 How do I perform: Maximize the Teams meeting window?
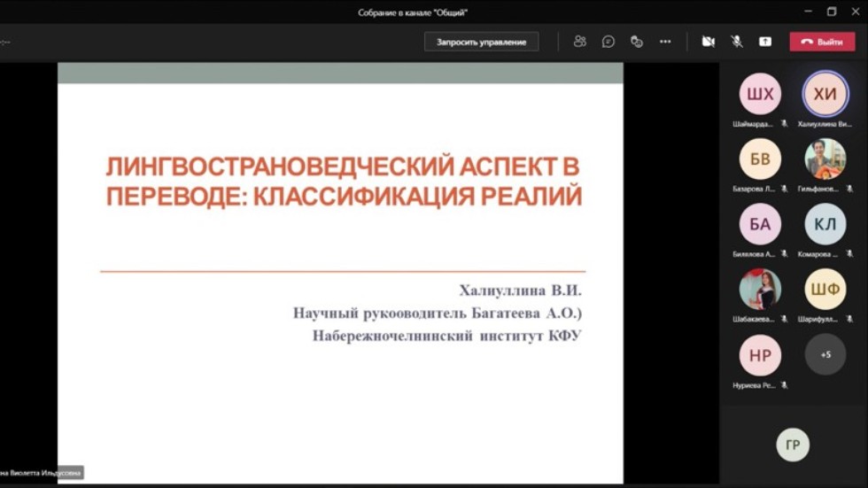tap(832, 12)
